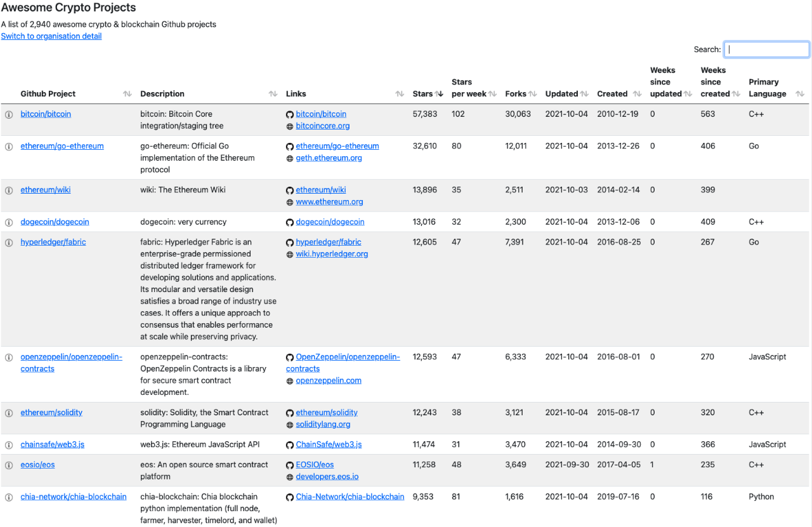
Task: Show details icon for eosio/eos
Action: (x=9, y=465)
